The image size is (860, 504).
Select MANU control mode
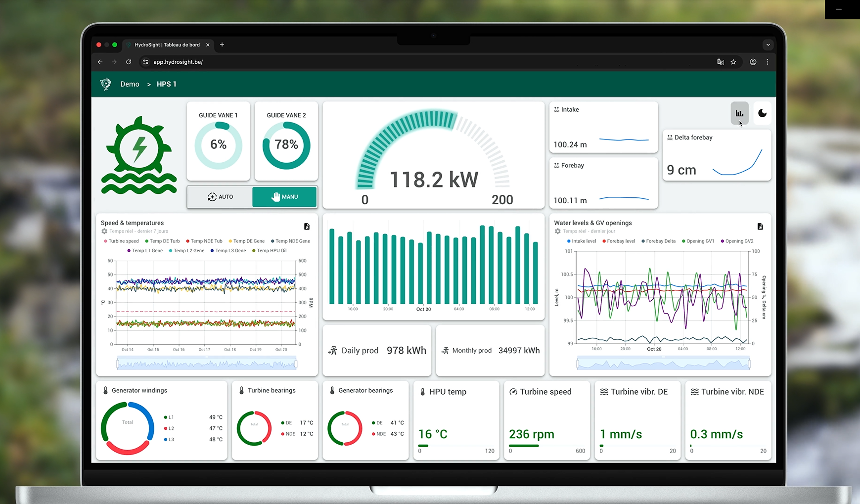click(x=284, y=197)
